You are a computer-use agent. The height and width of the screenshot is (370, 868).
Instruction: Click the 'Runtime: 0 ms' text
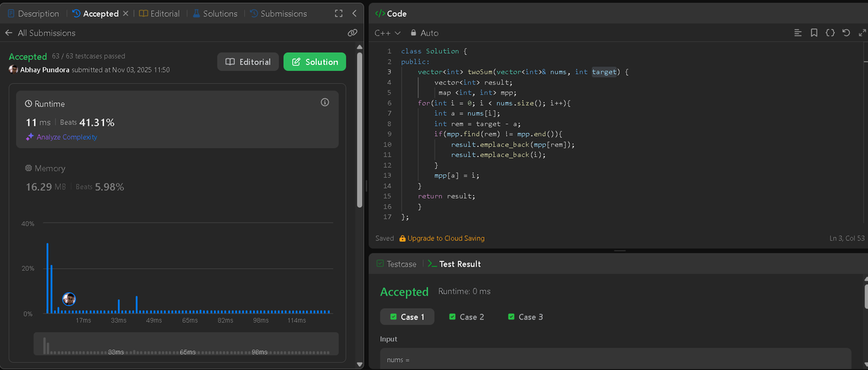tap(464, 291)
